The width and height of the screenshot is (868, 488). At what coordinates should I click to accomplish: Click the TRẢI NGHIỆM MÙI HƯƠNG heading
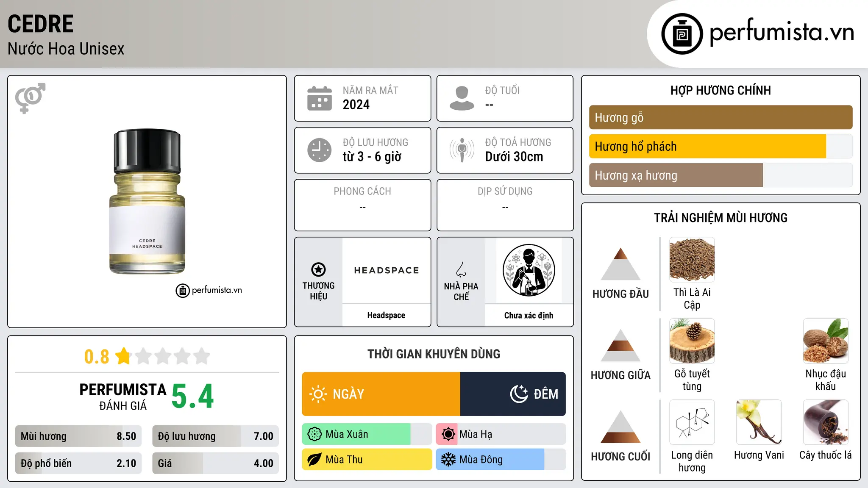point(721,218)
